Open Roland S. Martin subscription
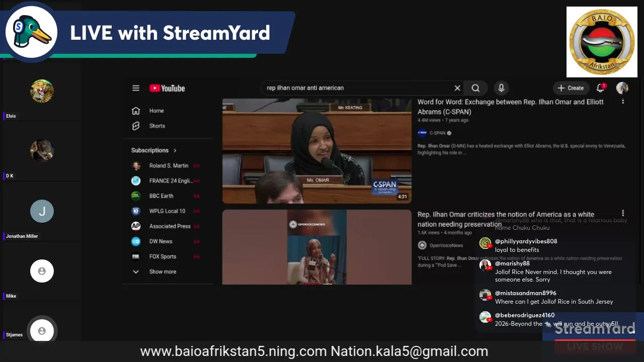This screenshot has height=362, width=644. (x=168, y=165)
